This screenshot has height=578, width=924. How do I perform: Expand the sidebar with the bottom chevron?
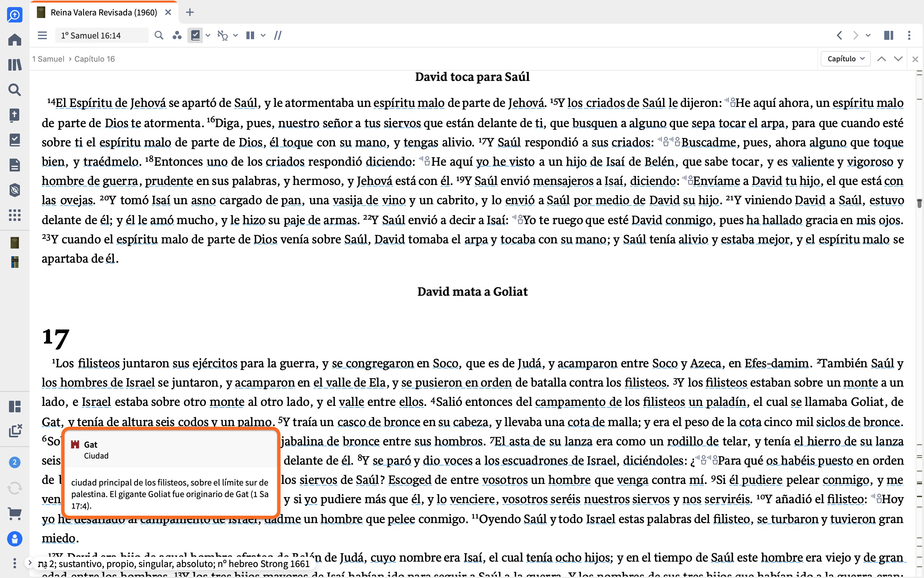point(30,562)
